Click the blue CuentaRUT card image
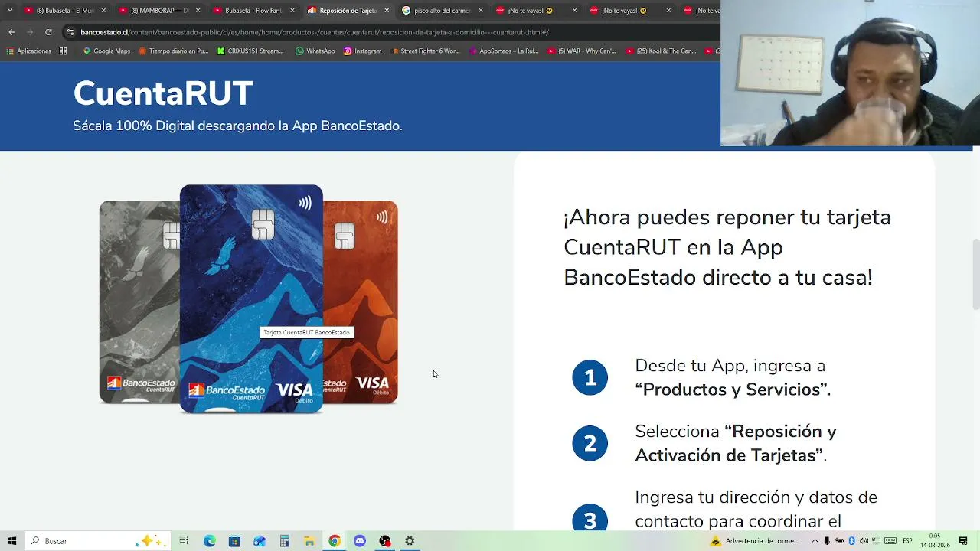Viewport: 980px width, 551px height. [x=251, y=298]
